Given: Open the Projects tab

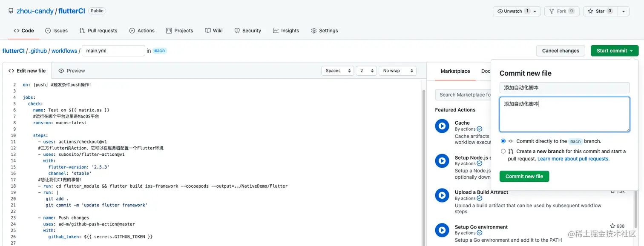Looking at the screenshot, I should (180, 31).
